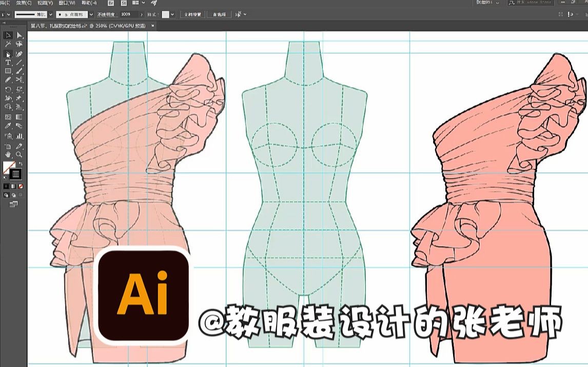Open the 5点圆形 brush definition dropdown

point(91,14)
